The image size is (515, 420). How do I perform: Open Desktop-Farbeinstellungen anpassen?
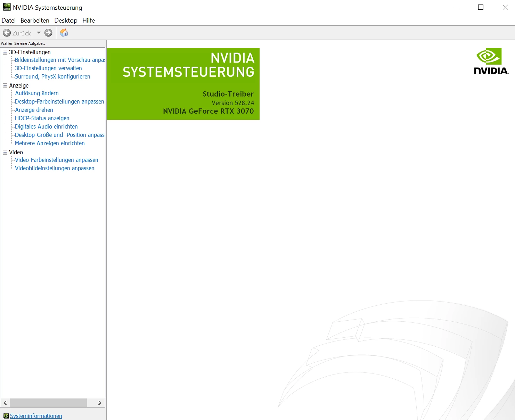(59, 101)
